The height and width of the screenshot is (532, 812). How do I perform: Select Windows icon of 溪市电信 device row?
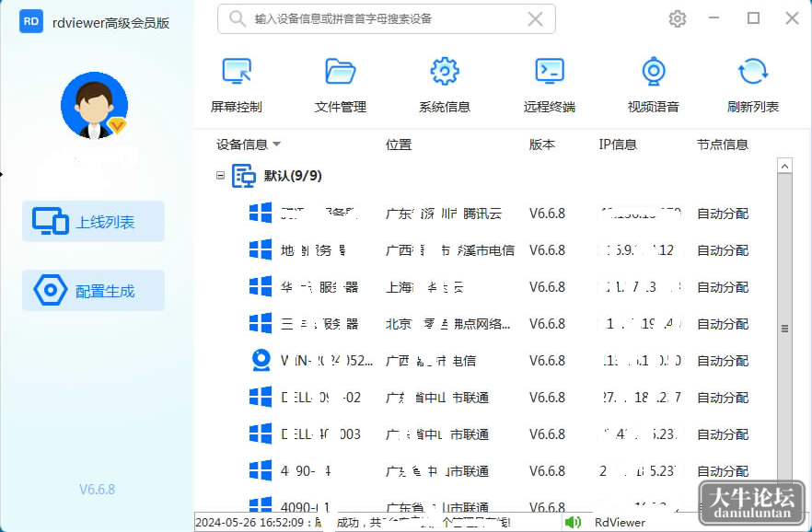tap(261, 249)
